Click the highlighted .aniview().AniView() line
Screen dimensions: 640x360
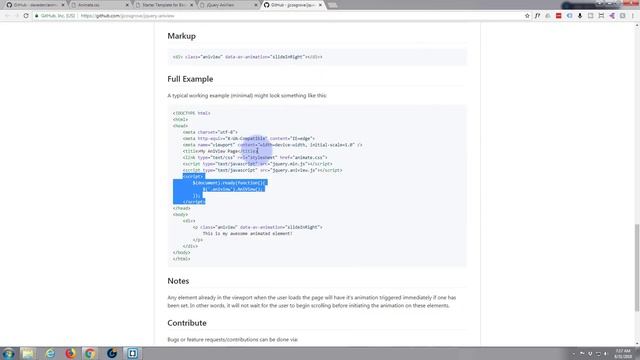(233, 189)
